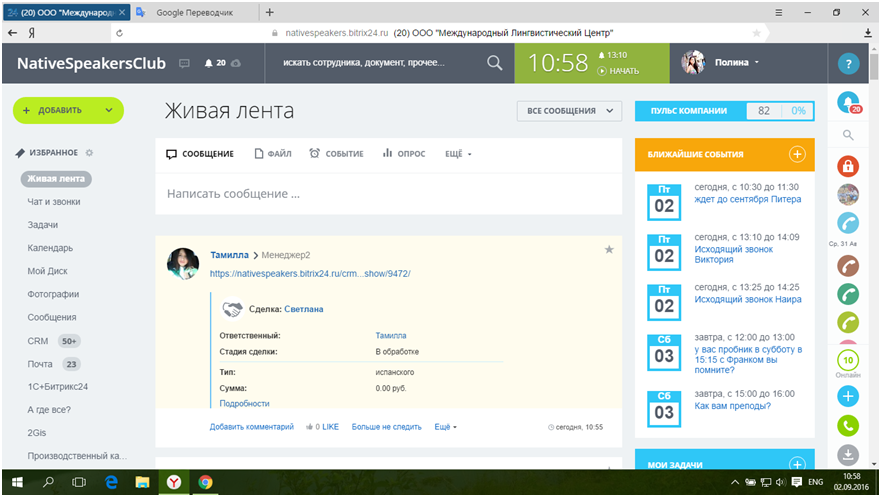Click the Подробности link in the deal card
Viewport: 881px width, 497px height.
(x=244, y=403)
